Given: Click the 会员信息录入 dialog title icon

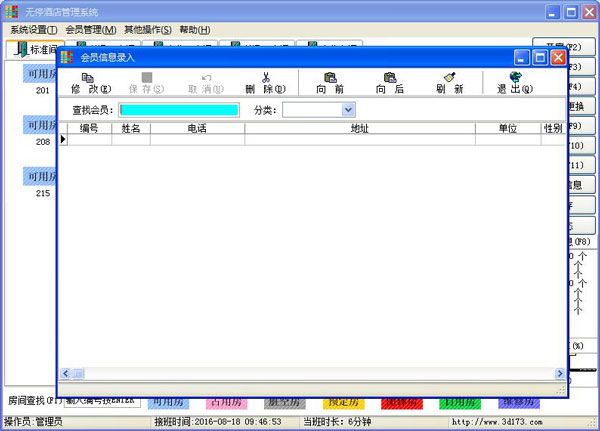Looking at the screenshot, I should (67, 58).
